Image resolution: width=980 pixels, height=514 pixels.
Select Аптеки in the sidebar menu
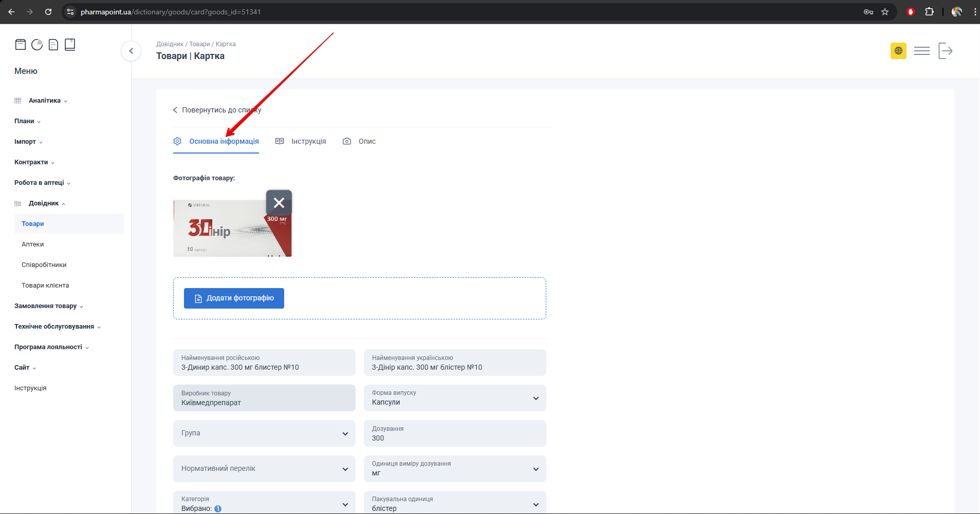click(33, 244)
